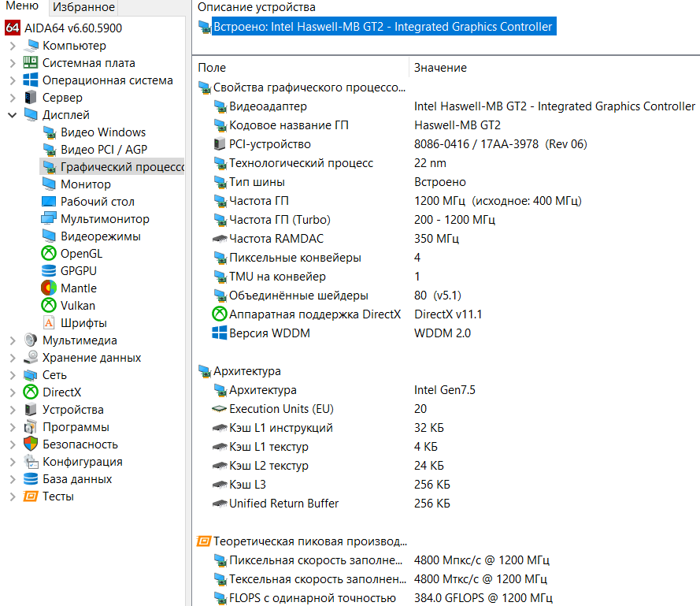Expand the DirectX tree node
700x606 pixels.
pos(13,392)
